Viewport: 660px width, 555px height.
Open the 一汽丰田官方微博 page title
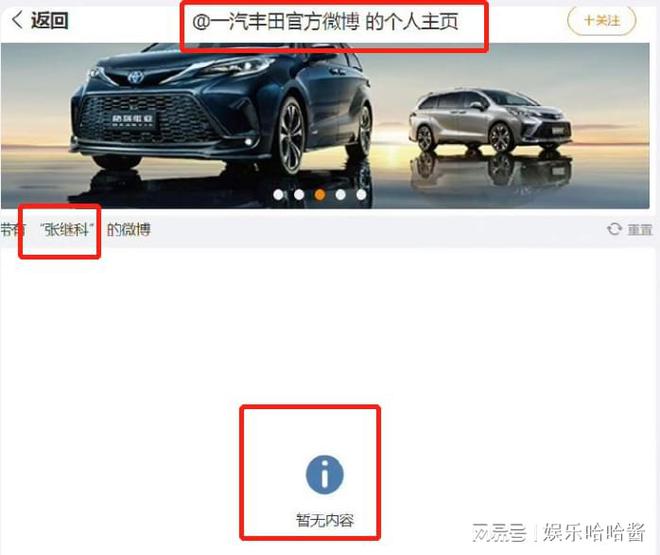325,22
